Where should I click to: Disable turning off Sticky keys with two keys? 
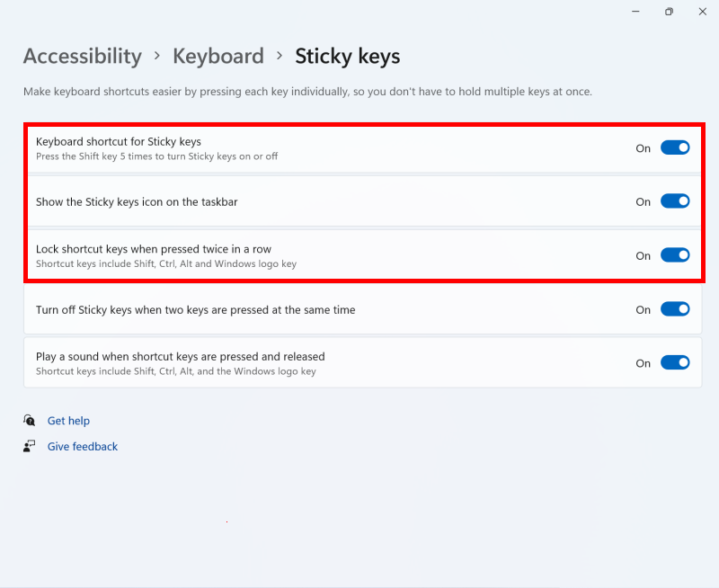pyautogui.click(x=675, y=309)
